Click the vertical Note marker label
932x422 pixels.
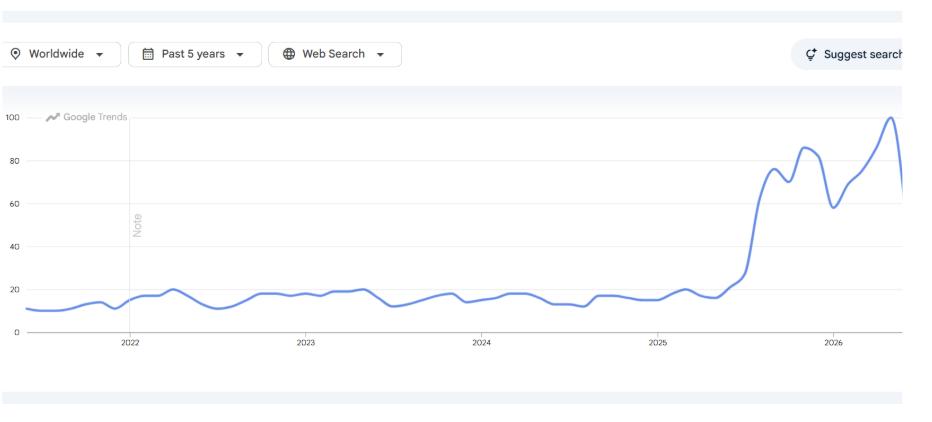click(x=137, y=225)
